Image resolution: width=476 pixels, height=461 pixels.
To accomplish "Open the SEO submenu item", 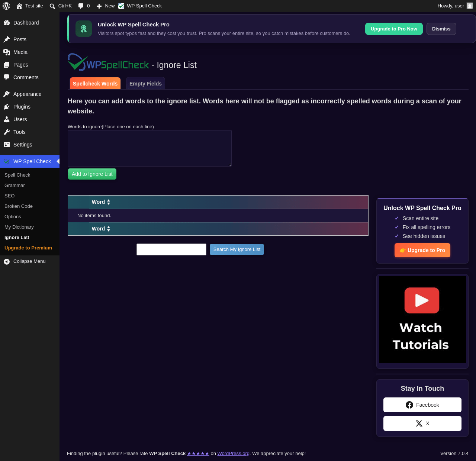I will [x=10, y=196].
